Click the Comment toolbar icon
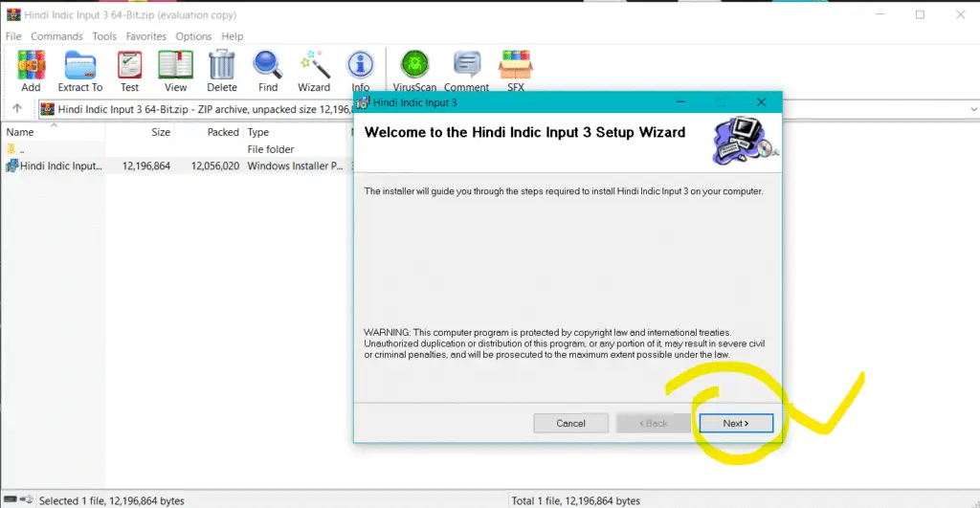The width and height of the screenshot is (980, 508). point(467,70)
